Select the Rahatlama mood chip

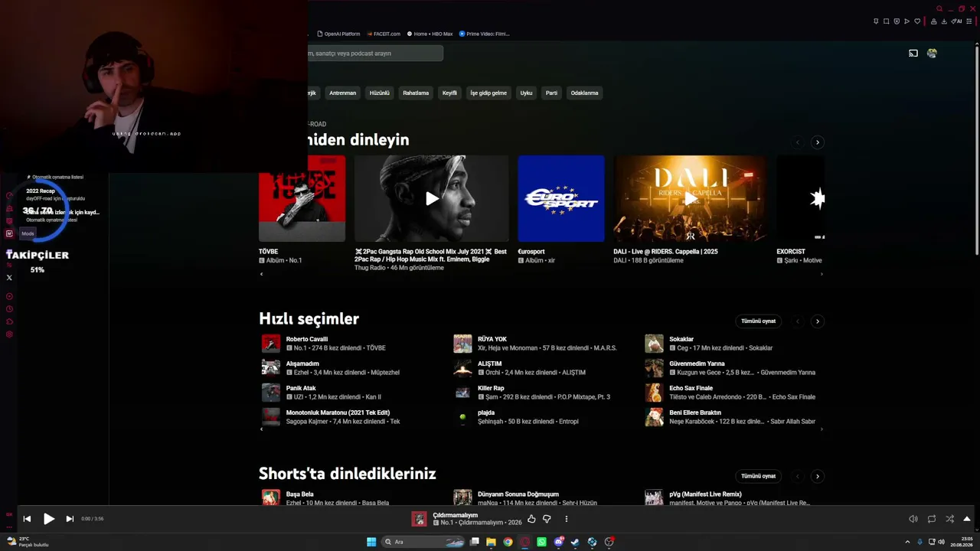tap(416, 93)
